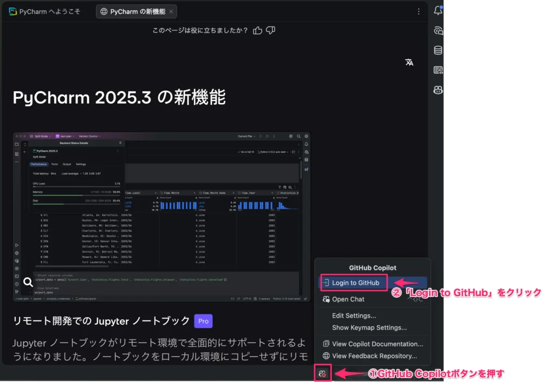Close the PyCharm の新機能 tab
Viewport: 556px width, 392px height.
coord(171,11)
